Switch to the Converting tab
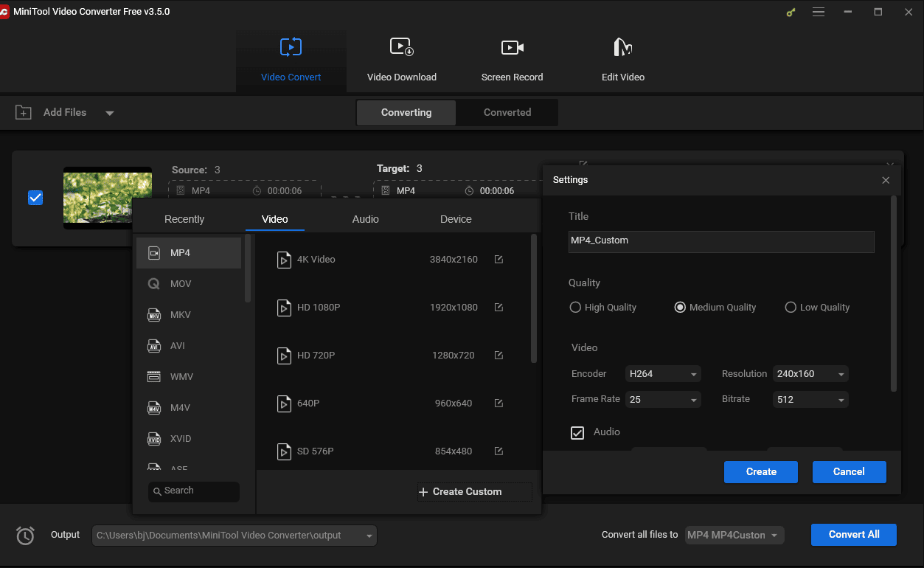Viewport: 924px width, 568px height. [x=406, y=113]
